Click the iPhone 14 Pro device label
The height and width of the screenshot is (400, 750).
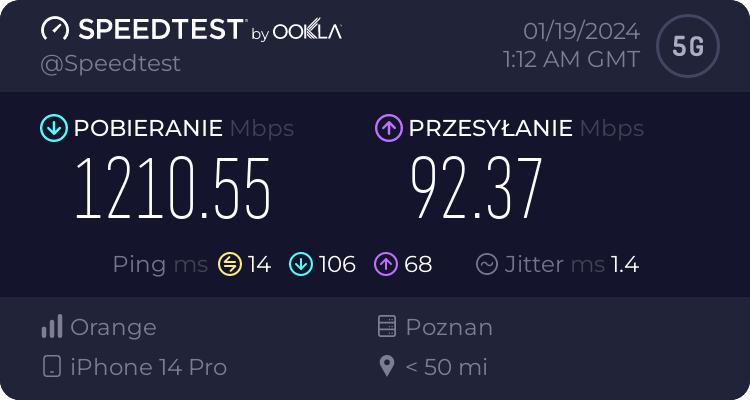pyautogui.click(x=149, y=367)
